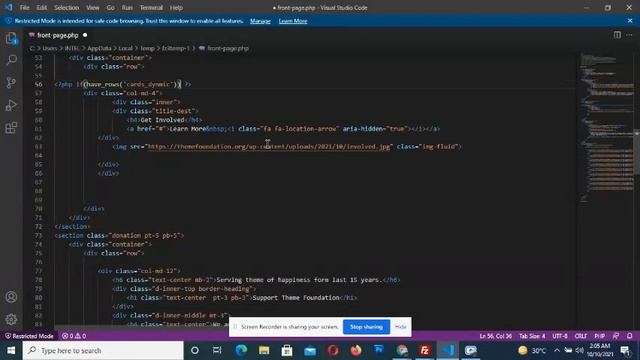The height and width of the screenshot is (360, 640).
Task: Open the Edit menu
Action: (42, 8)
